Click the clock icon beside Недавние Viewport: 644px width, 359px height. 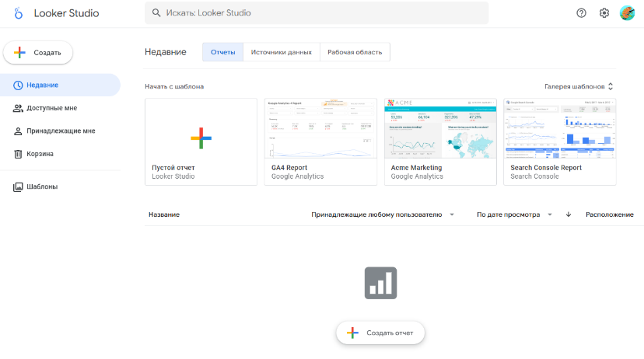(18, 85)
